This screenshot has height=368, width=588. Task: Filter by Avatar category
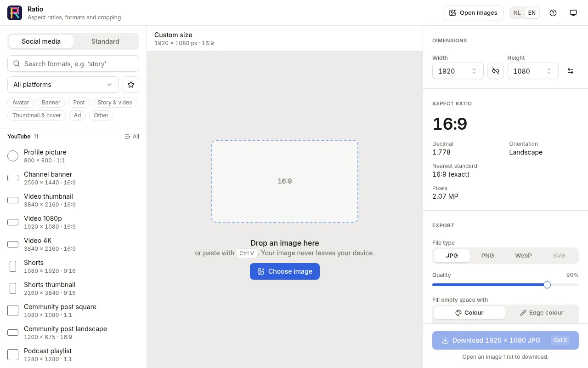[x=21, y=103]
